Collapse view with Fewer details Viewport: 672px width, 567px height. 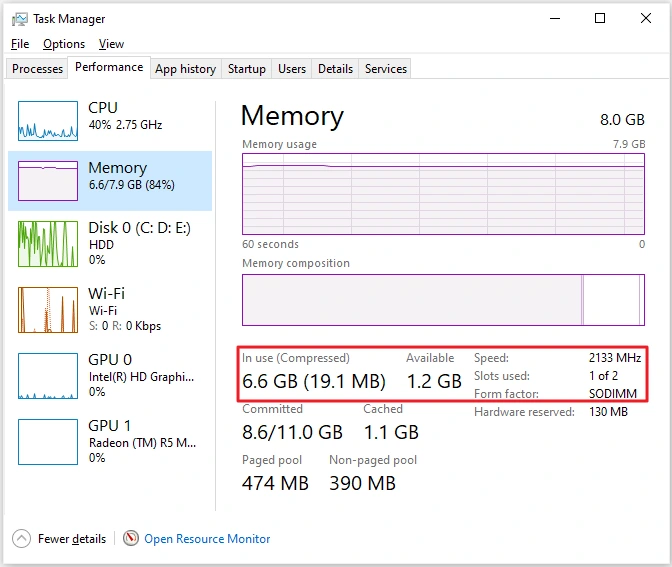pyautogui.click(x=72, y=539)
